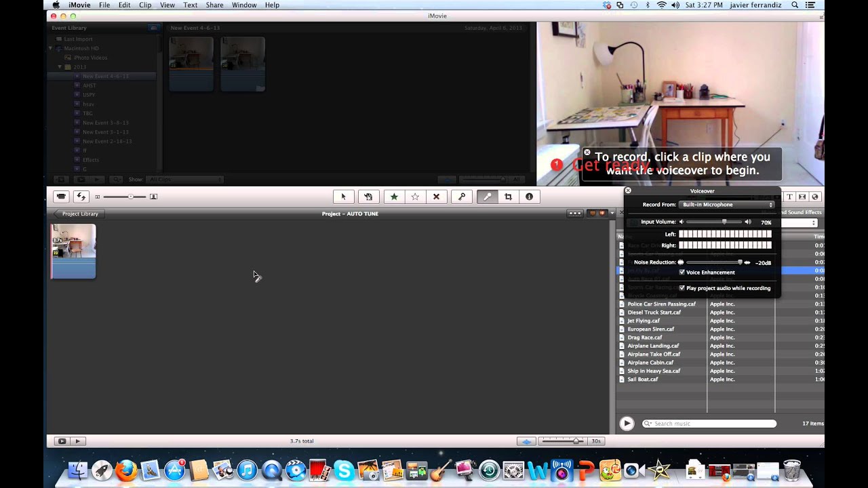868x488 pixels.
Task: Open the maps and backgrounds globe icon
Action: click(815, 197)
